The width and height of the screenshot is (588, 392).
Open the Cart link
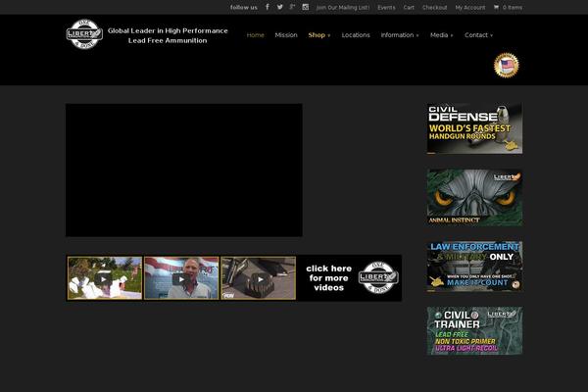click(x=409, y=7)
